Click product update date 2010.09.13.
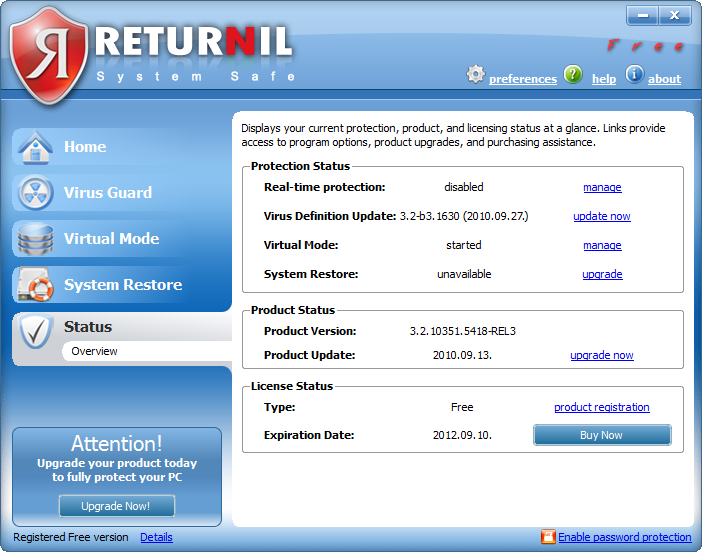 462,355
